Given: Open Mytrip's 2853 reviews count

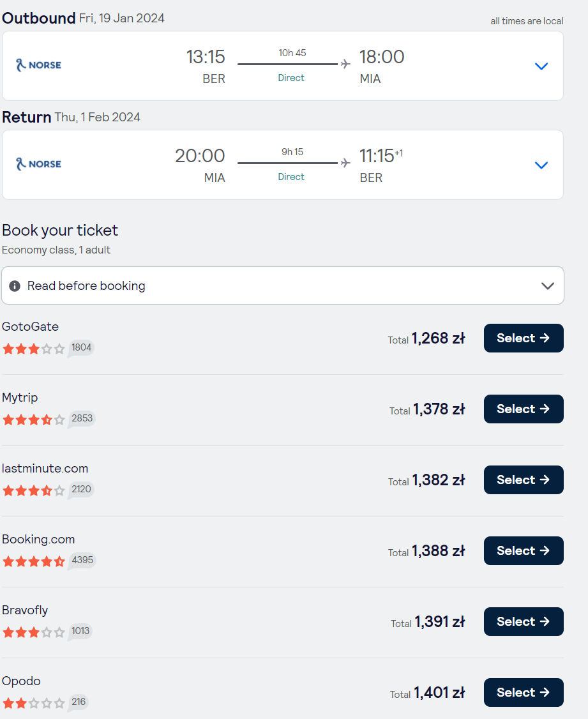Looking at the screenshot, I should [82, 418].
